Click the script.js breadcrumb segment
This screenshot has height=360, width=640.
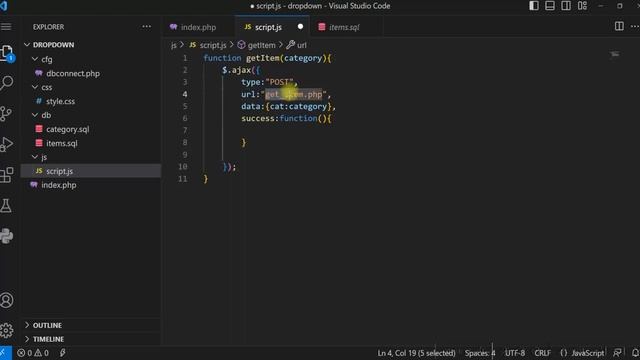[x=208, y=45]
